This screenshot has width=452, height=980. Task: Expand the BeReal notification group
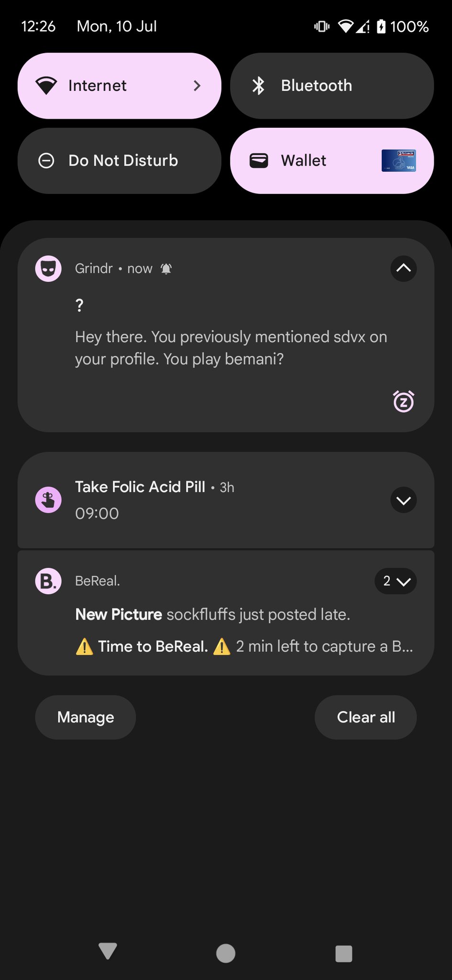396,581
